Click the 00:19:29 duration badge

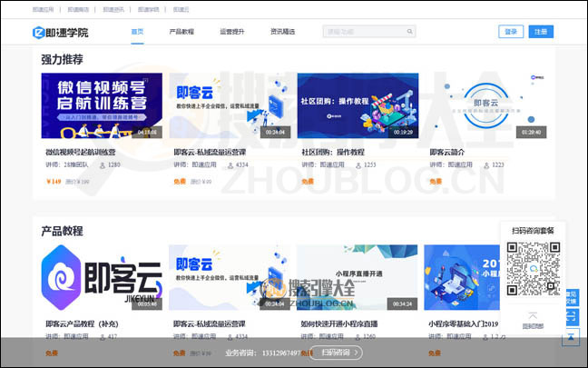(403, 132)
